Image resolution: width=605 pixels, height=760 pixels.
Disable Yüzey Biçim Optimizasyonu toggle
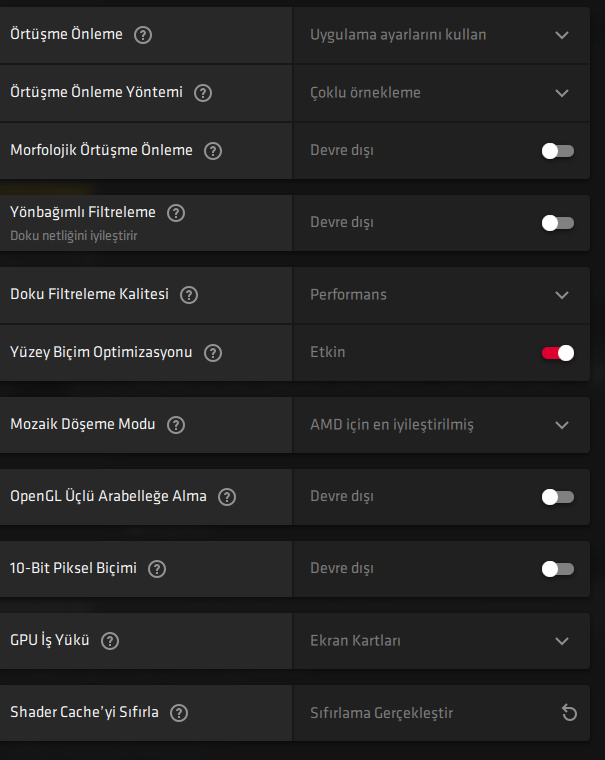(557, 353)
